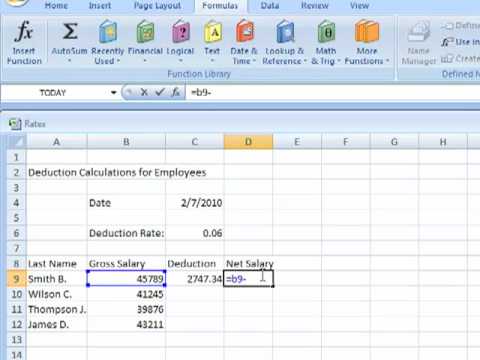Open the Financial functions book icon

tap(145, 32)
